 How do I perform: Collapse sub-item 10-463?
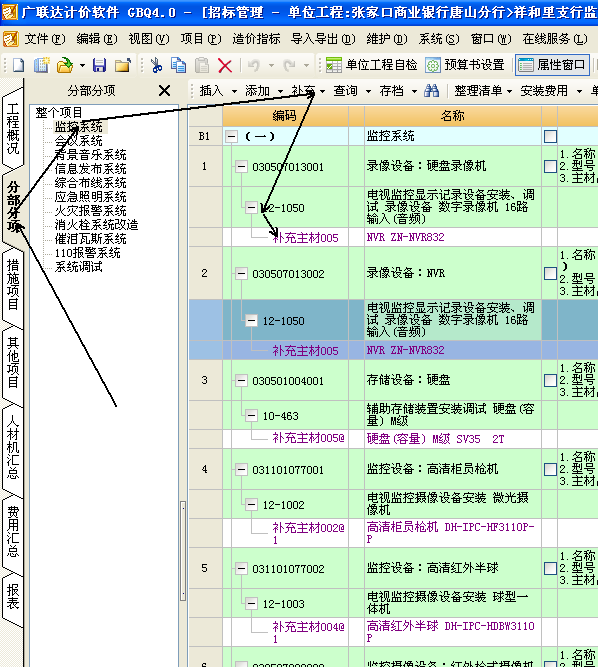[251, 415]
